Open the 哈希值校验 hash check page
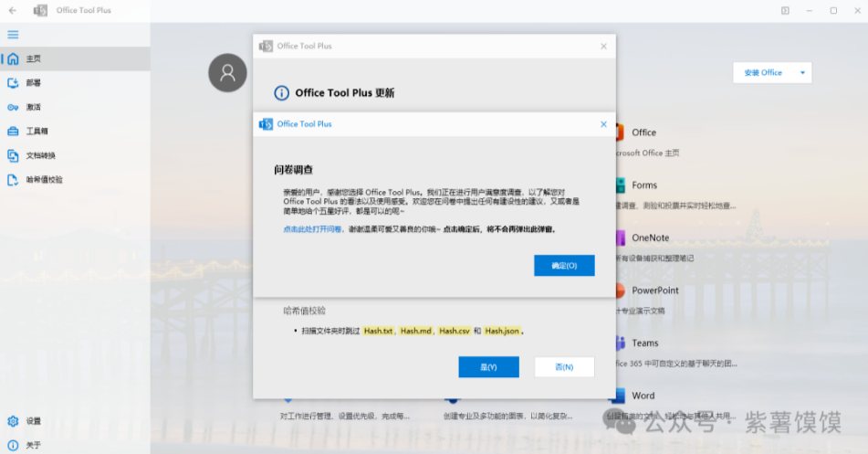The image size is (868, 454). [44, 180]
